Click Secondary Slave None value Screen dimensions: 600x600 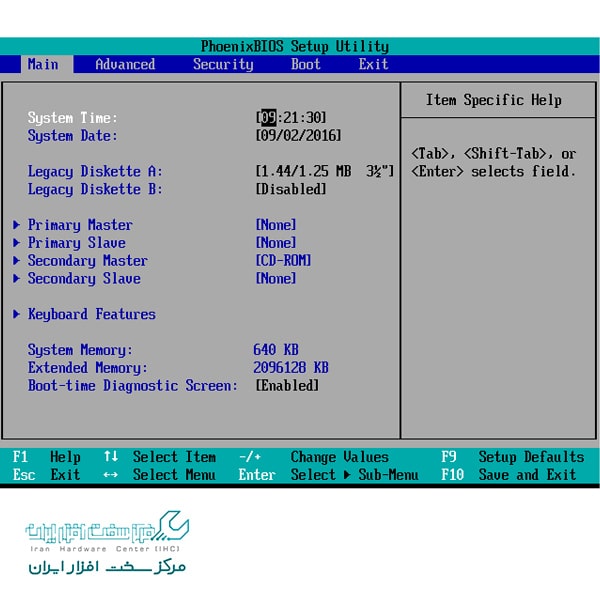[x=276, y=278]
